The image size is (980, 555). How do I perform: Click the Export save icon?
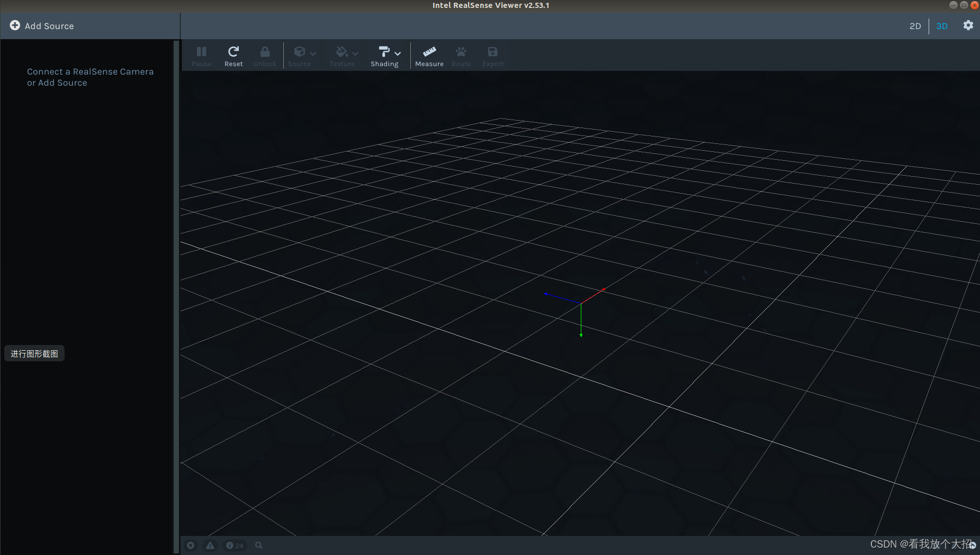[x=492, y=51]
